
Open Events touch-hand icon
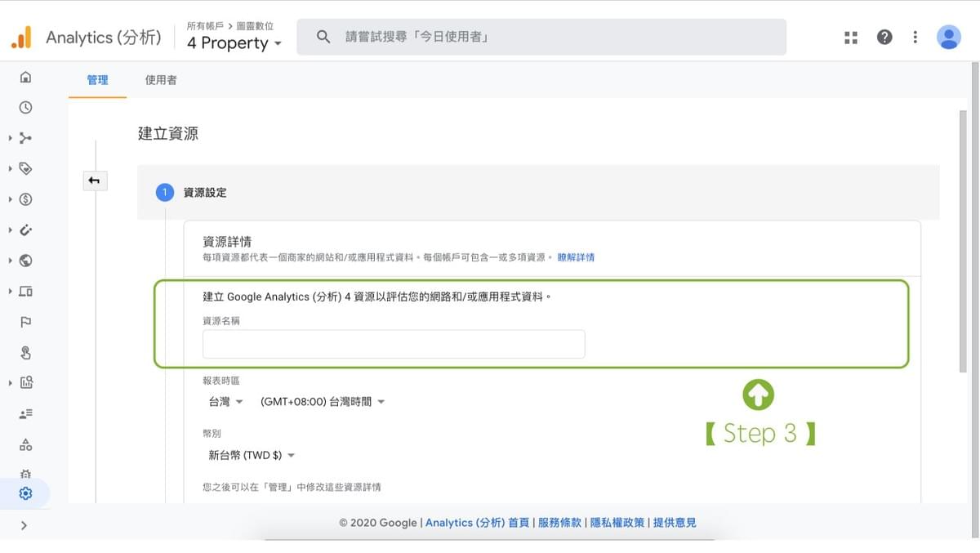(x=25, y=353)
